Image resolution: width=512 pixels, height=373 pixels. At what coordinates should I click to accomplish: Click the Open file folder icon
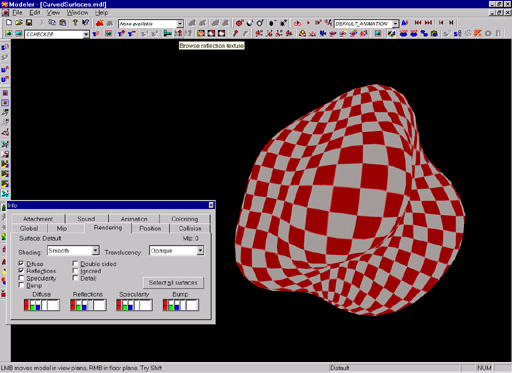click(19, 23)
